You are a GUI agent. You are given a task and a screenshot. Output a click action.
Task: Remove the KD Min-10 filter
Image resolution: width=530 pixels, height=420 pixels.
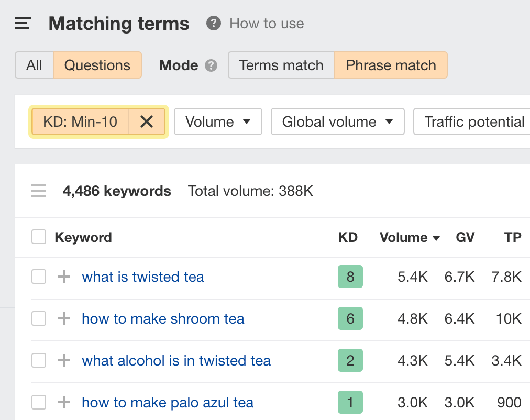(147, 122)
